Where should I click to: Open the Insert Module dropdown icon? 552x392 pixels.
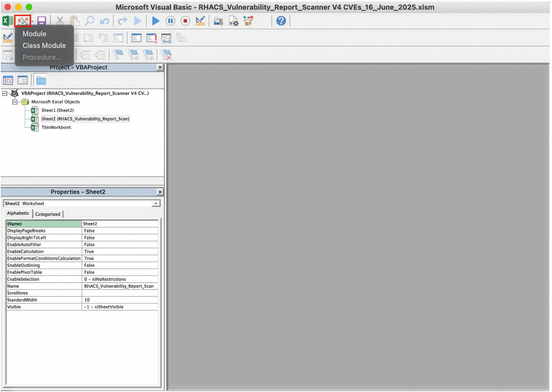coord(23,21)
